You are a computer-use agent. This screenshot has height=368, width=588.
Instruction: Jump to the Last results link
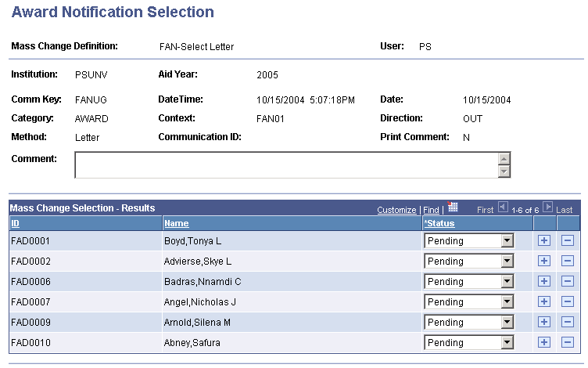[x=565, y=210]
